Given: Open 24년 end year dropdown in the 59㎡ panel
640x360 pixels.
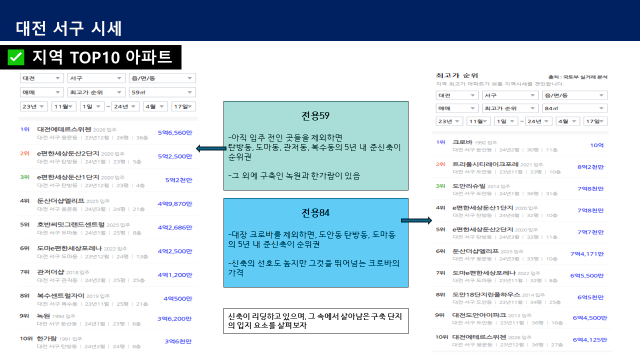Looking at the screenshot, I should click(125, 107).
